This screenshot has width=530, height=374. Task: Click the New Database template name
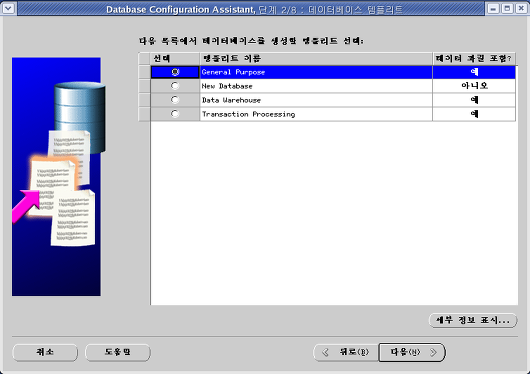point(227,86)
